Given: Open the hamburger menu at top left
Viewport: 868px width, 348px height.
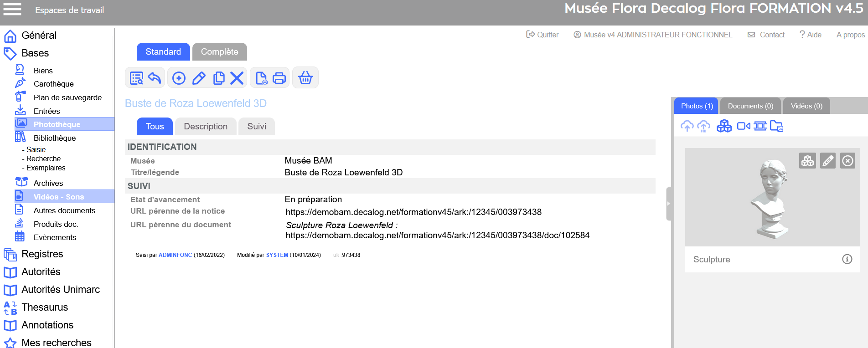Looking at the screenshot, I should pyautogui.click(x=12, y=9).
